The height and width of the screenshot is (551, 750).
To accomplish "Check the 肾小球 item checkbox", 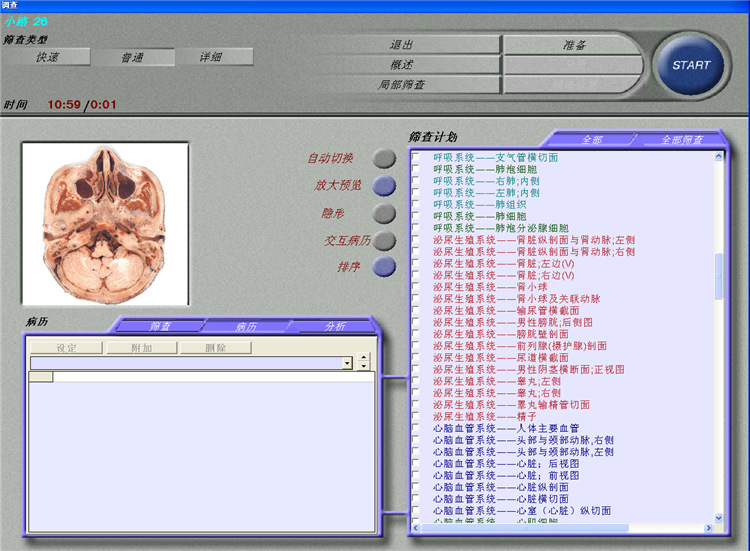I will 416,287.
